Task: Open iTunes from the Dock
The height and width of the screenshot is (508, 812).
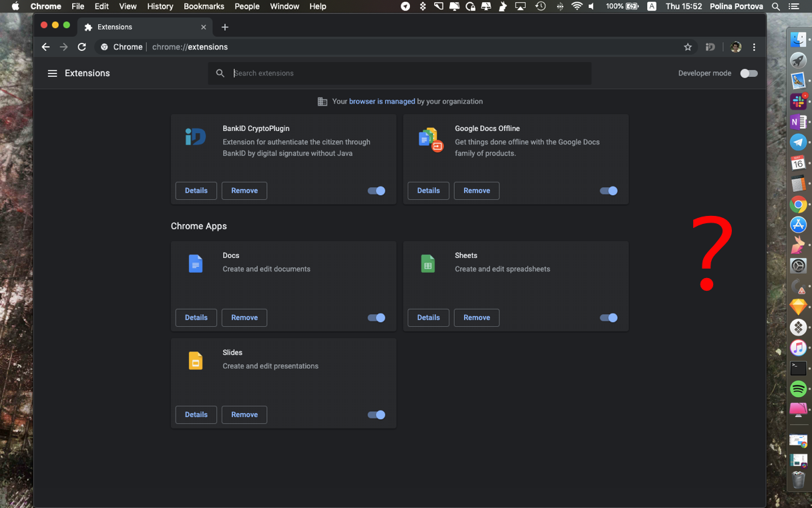Action: click(798, 348)
